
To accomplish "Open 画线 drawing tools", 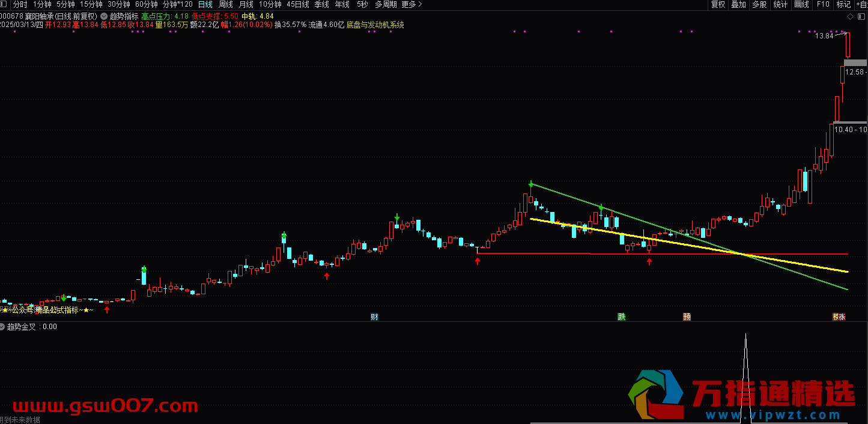I will (801, 4).
